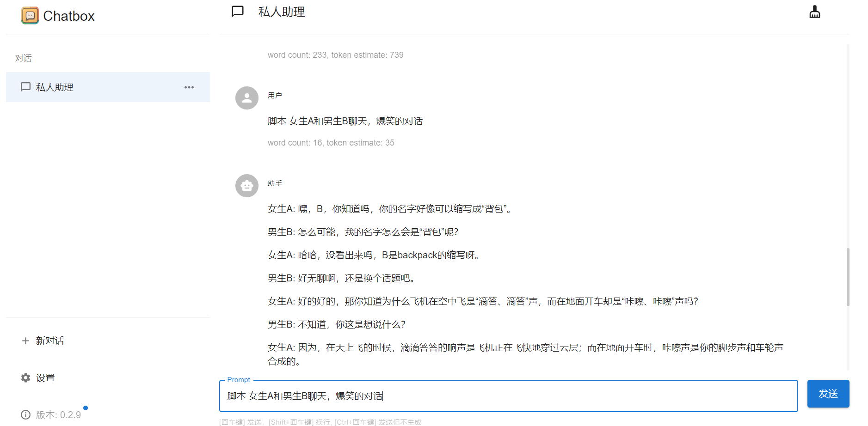Viewport: 868px width, 426px height.
Task: Open the three-dot menu on the 私人助理 conversation
Action: (189, 87)
